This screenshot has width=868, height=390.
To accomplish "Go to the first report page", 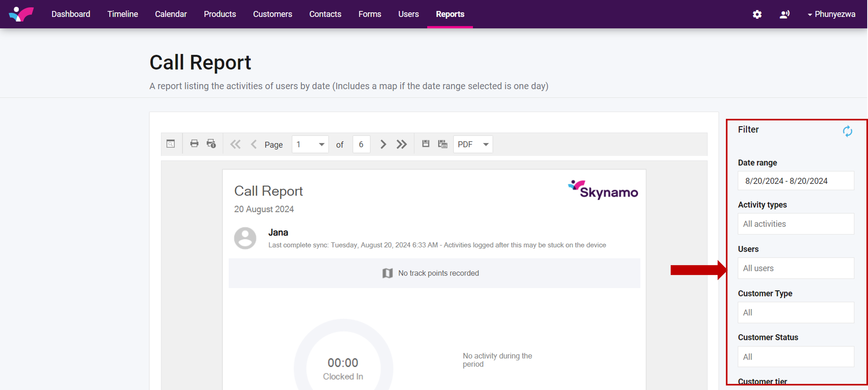I will [235, 144].
